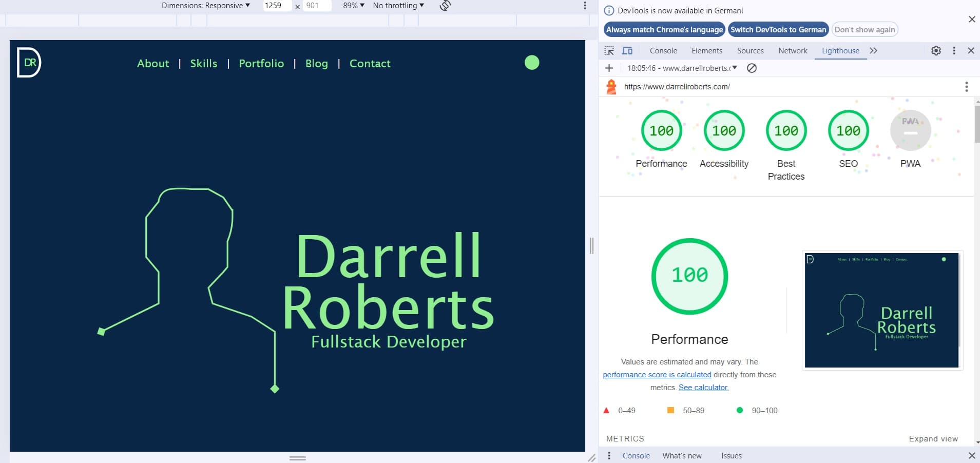Viewport: 980px width, 463px height.
Task: Click the Best Practices 100 score gauge
Action: (786, 130)
